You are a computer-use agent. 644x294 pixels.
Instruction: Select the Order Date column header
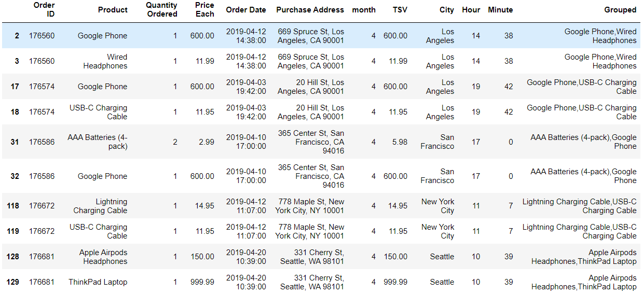click(x=246, y=10)
